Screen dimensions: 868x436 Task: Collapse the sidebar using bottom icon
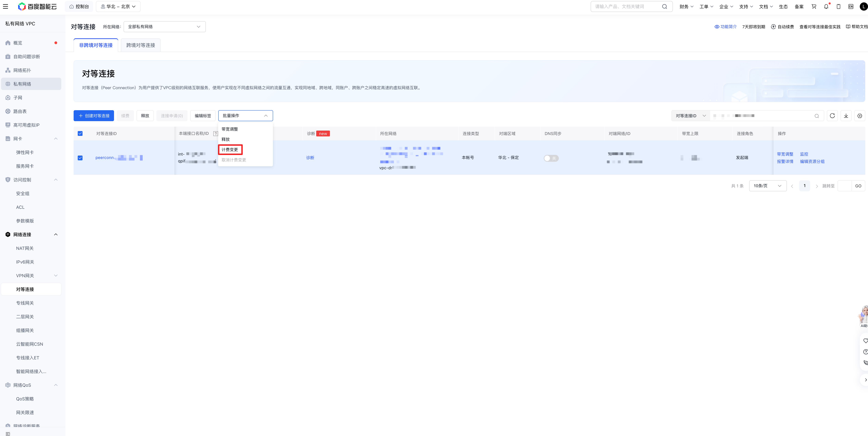coord(8,434)
